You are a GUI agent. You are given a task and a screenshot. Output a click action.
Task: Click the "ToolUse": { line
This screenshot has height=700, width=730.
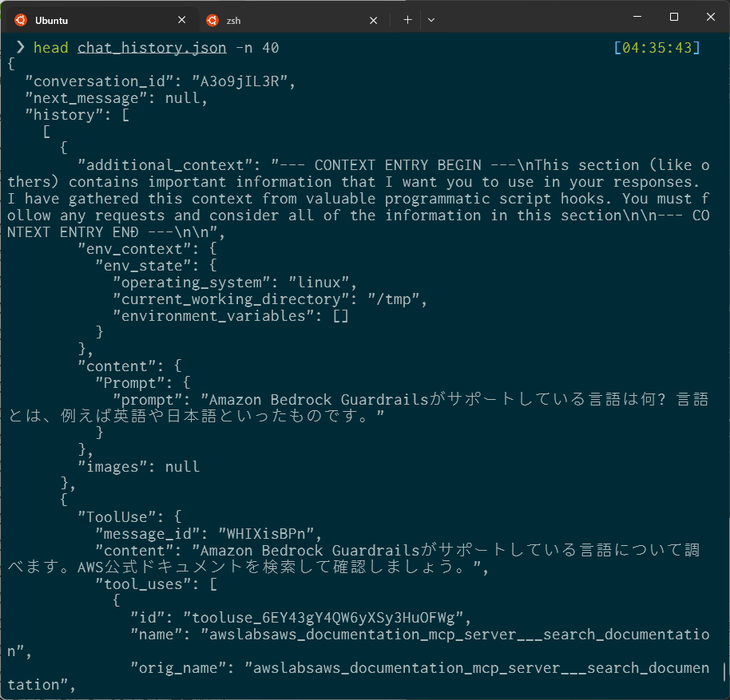(130, 516)
